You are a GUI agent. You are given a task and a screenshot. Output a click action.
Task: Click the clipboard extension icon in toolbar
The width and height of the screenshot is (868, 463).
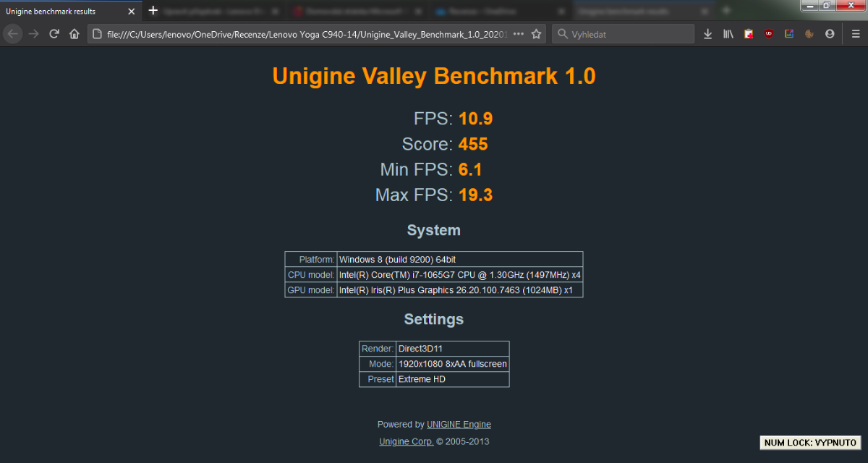749,34
